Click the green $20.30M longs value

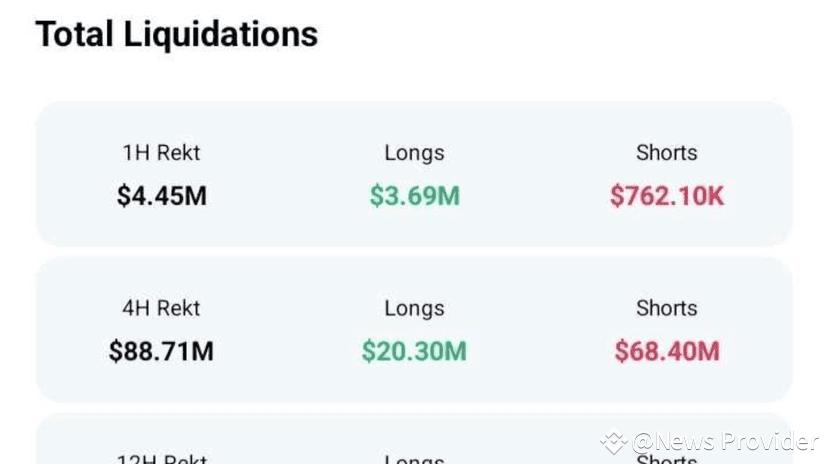[414, 352]
